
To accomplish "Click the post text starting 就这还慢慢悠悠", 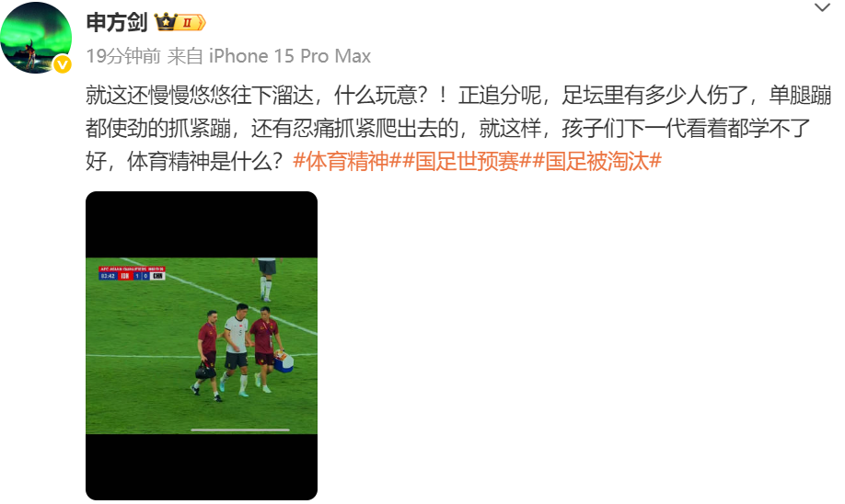I will point(458,128).
